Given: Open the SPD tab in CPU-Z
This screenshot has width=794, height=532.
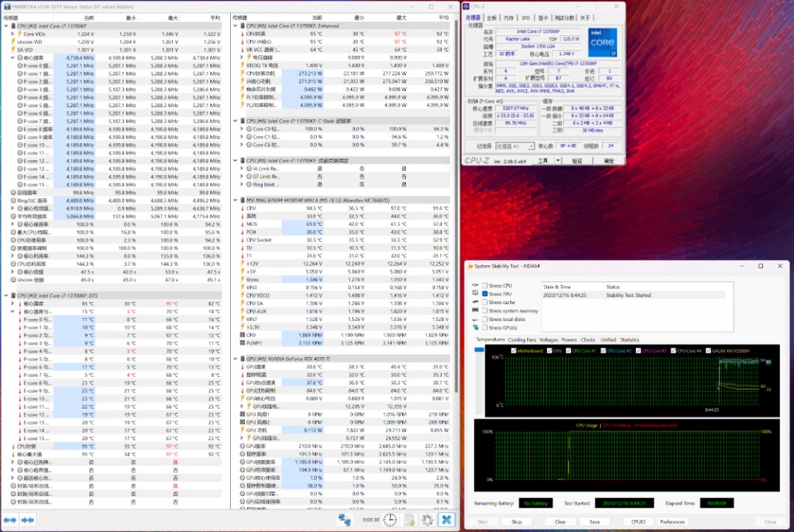Looking at the screenshot, I should [x=525, y=18].
